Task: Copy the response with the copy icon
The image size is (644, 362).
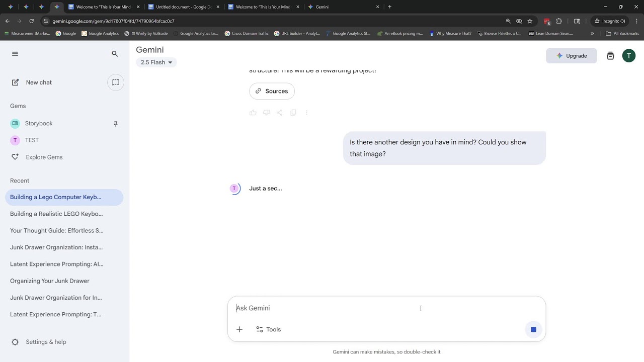Action: pyautogui.click(x=293, y=113)
